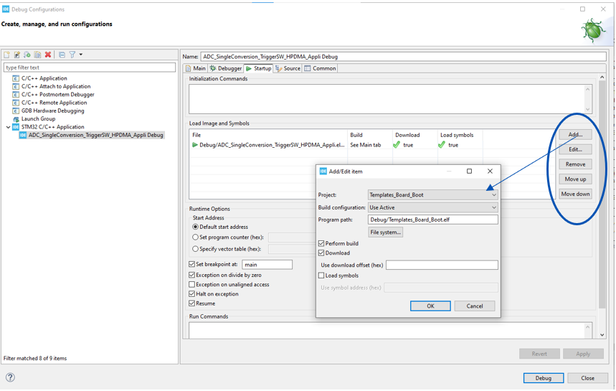Viewport: 616px width, 391px height.
Task: Enable the Load symbols checkbox
Action: tap(321, 276)
